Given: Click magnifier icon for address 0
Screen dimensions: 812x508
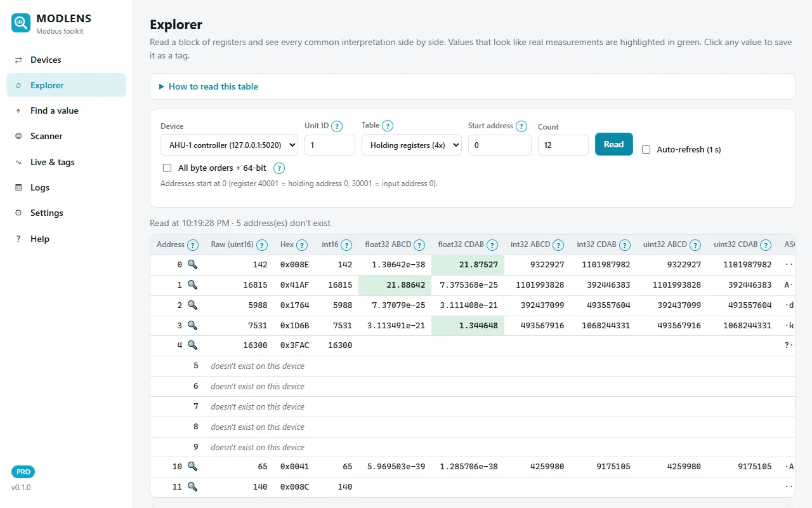Looking at the screenshot, I should click(x=192, y=264).
